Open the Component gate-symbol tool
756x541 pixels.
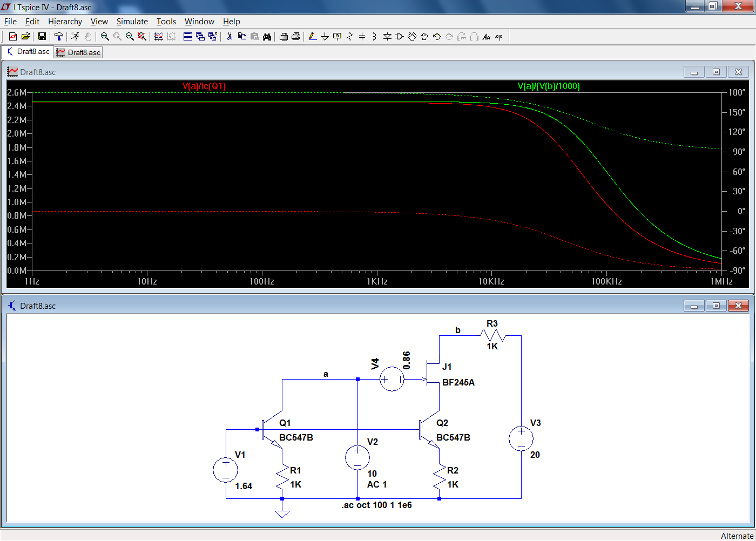tap(400, 36)
